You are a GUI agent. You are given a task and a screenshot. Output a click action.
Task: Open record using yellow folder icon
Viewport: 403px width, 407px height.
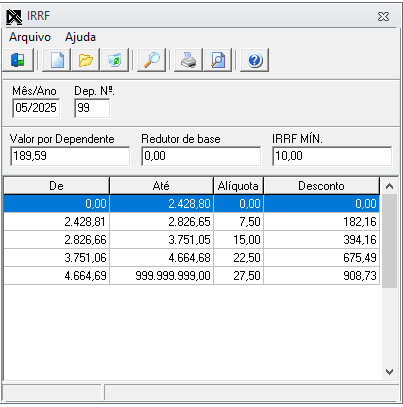86,60
